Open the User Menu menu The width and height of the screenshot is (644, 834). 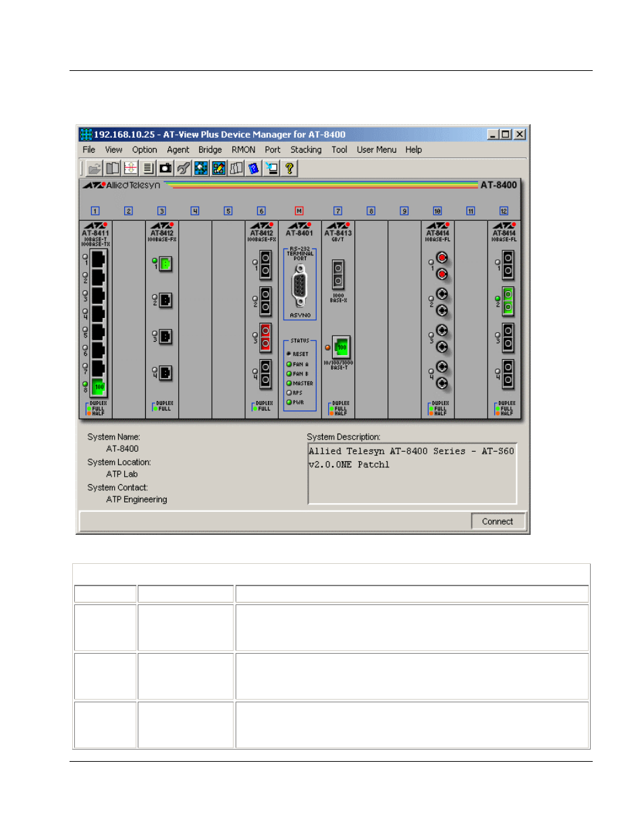(377, 150)
